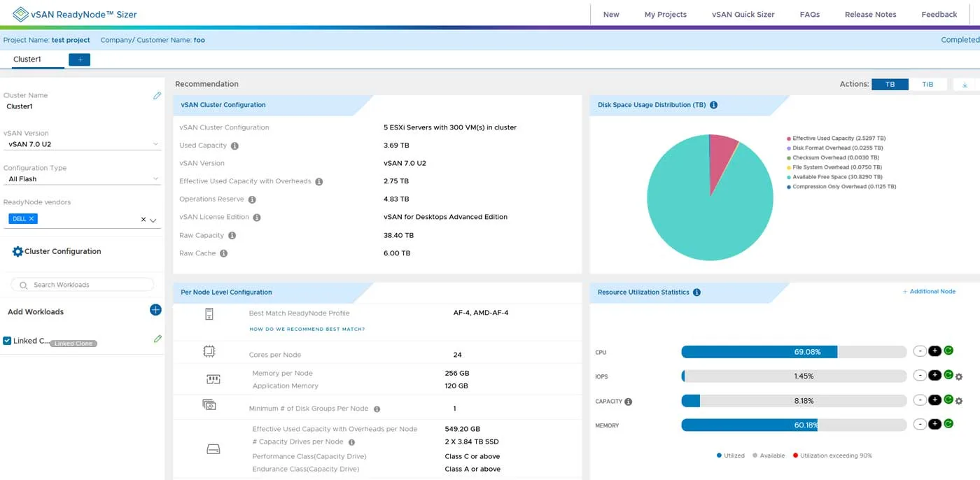Show info for Disk Space Usage Distribution
This screenshot has width=980, height=480.
[x=713, y=105]
